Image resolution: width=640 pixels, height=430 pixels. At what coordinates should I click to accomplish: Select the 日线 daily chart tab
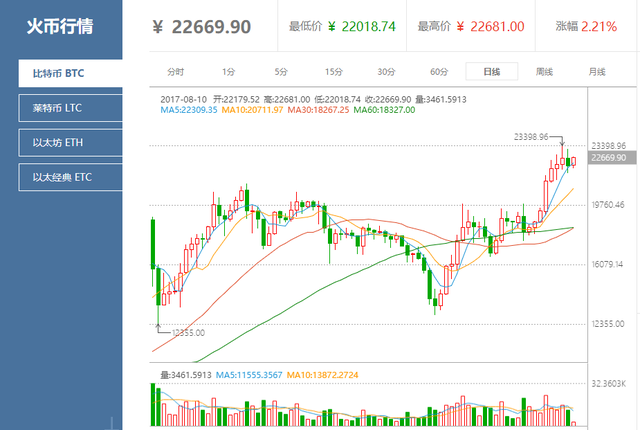pyautogui.click(x=491, y=72)
